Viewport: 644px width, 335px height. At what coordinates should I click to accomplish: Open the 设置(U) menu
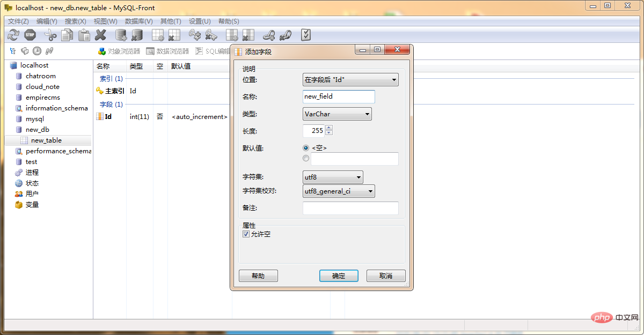(200, 21)
